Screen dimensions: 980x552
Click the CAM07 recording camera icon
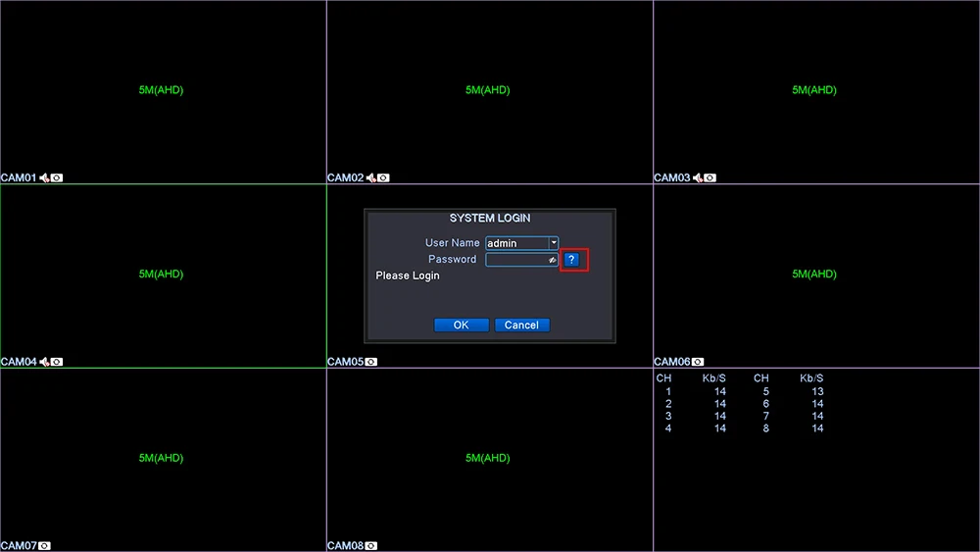tap(44, 546)
